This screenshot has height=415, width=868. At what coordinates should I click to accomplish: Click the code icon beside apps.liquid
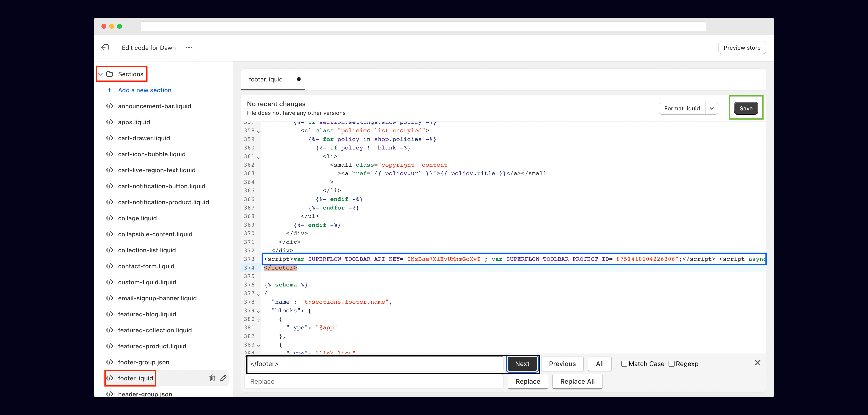(110, 122)
